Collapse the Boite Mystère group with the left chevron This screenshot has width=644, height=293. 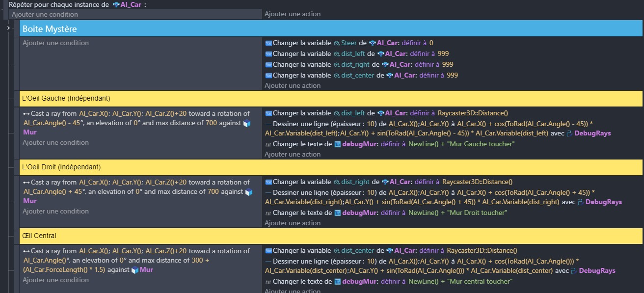tap(8, 28)
